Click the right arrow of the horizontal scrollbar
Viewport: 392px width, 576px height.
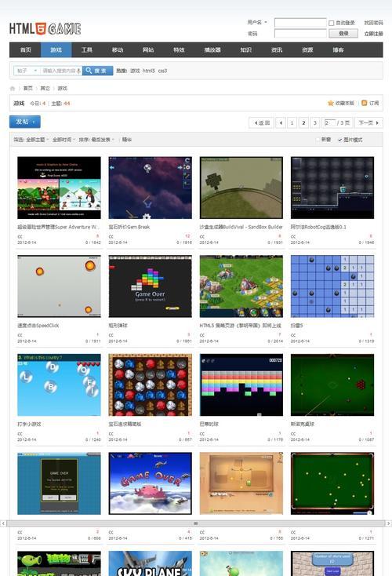[x=389, y=523]
